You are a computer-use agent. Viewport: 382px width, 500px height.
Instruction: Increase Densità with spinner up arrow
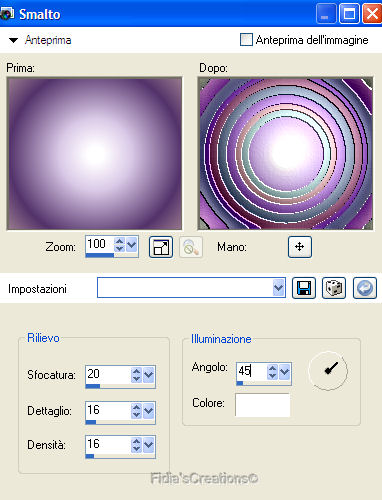136,441
